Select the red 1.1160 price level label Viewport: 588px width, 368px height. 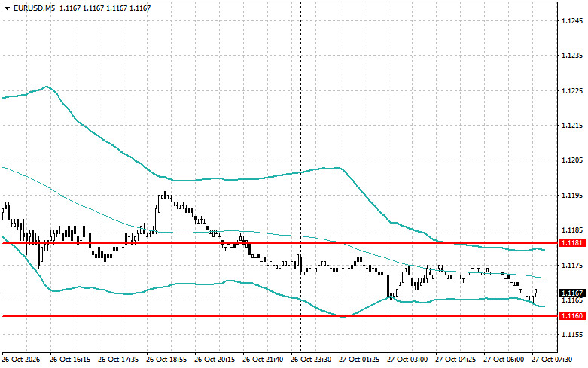pos(572,316)
